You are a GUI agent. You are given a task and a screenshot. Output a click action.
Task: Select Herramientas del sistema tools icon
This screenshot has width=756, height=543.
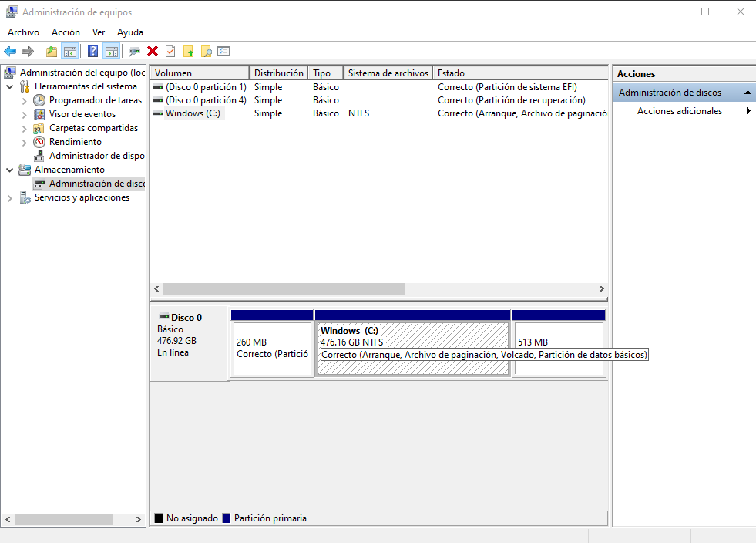coord(25,86)
